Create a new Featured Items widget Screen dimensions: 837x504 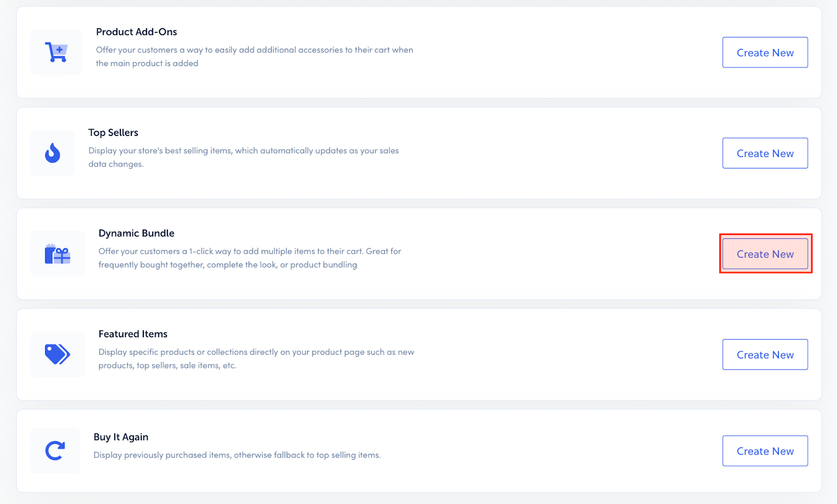tap(765, 354)
